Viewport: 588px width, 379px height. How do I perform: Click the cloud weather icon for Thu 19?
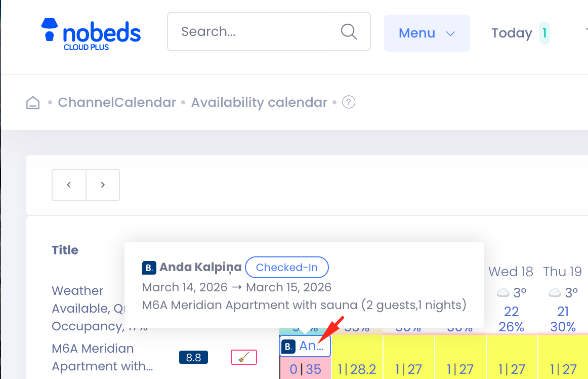[x=555, y=293]
